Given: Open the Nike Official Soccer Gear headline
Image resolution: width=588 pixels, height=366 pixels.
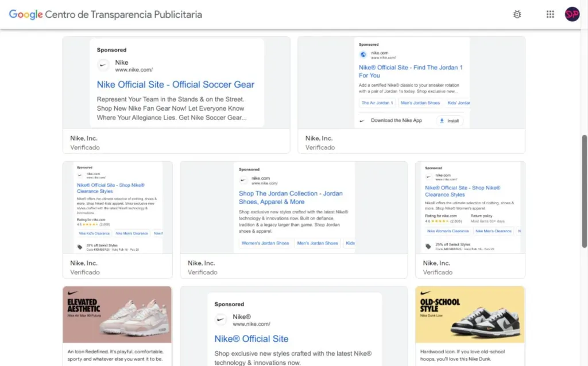Looking at the screenshot, I should tap(176, 84).
